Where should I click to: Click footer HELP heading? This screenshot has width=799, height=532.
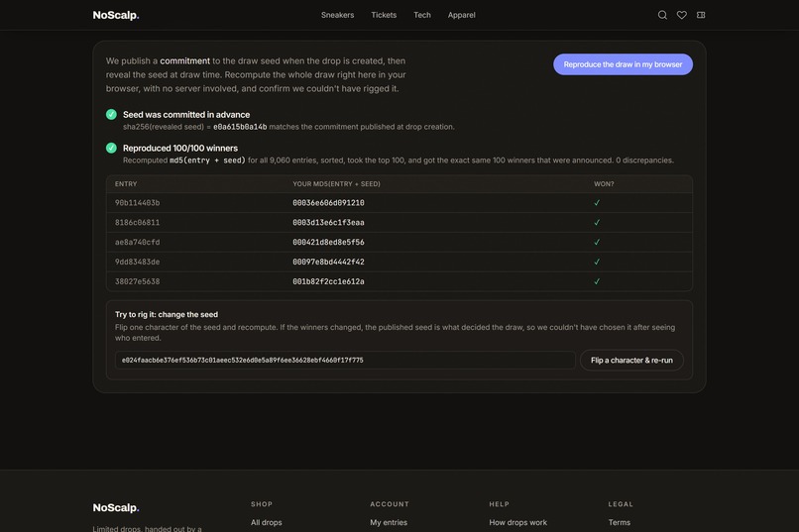499,504
